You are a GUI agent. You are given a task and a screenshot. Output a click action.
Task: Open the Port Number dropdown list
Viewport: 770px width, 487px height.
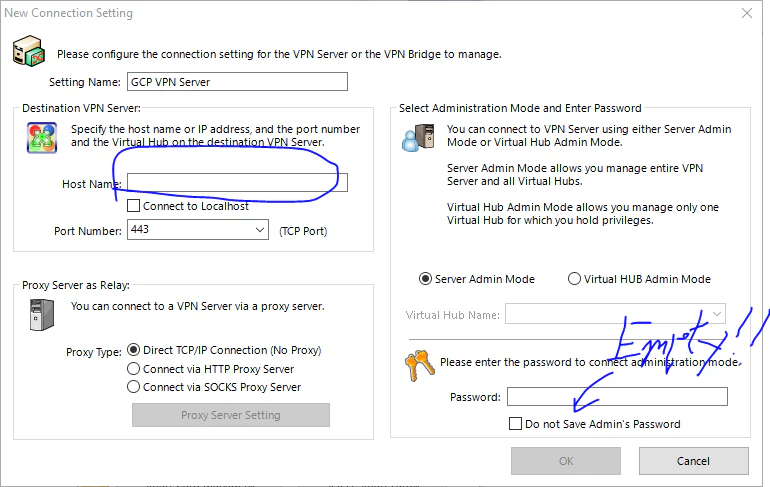260,230
